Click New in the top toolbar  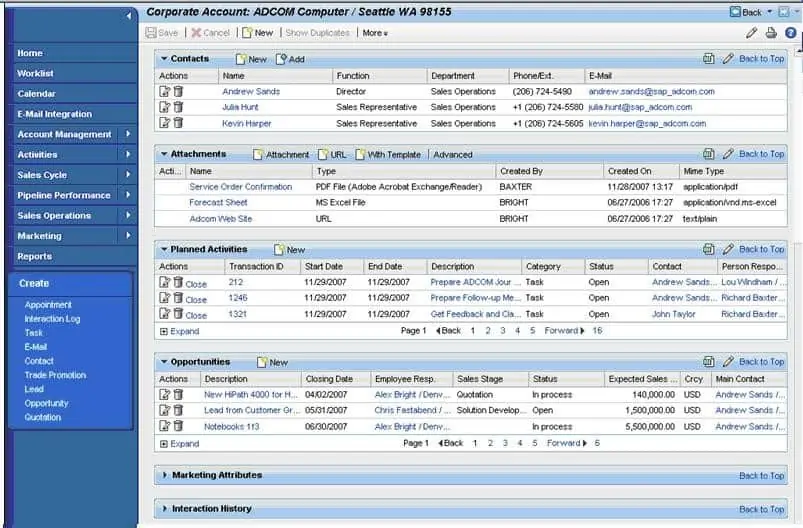[x=258, y=33]
